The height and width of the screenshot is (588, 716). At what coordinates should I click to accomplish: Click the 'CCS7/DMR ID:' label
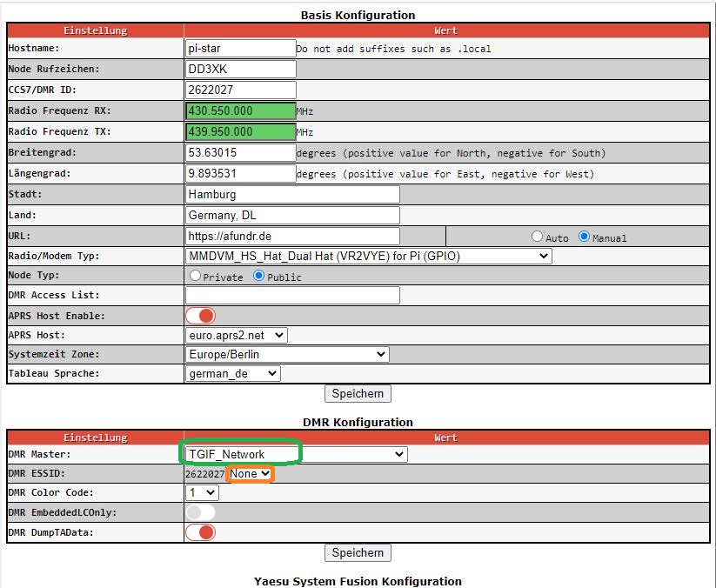43,90
